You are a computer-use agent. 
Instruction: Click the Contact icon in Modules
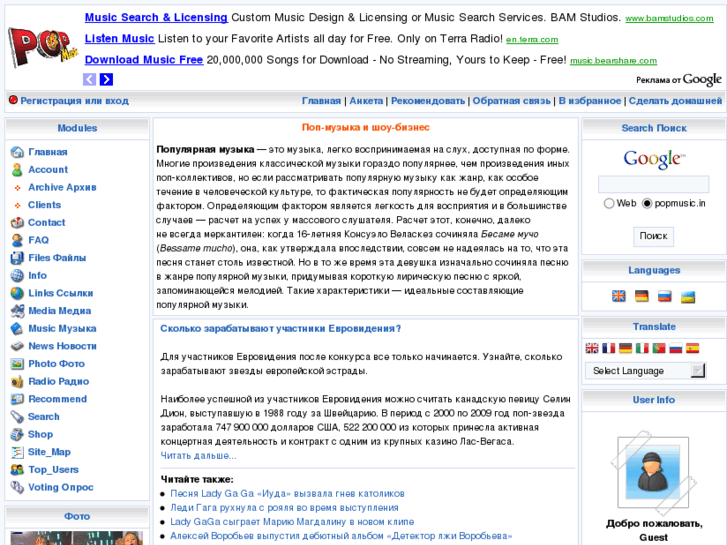17,222
